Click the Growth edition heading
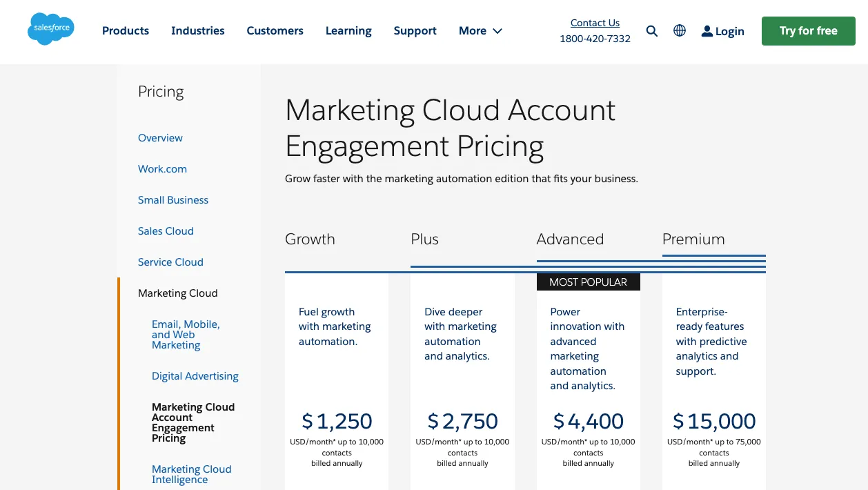Screen dimensions: 868x490 (310, 239)
